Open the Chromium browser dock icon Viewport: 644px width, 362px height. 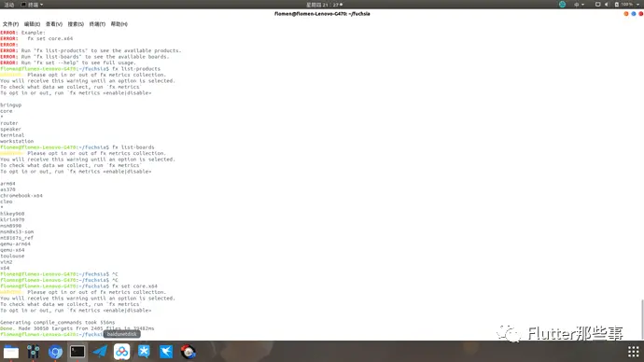click(55, 352)
